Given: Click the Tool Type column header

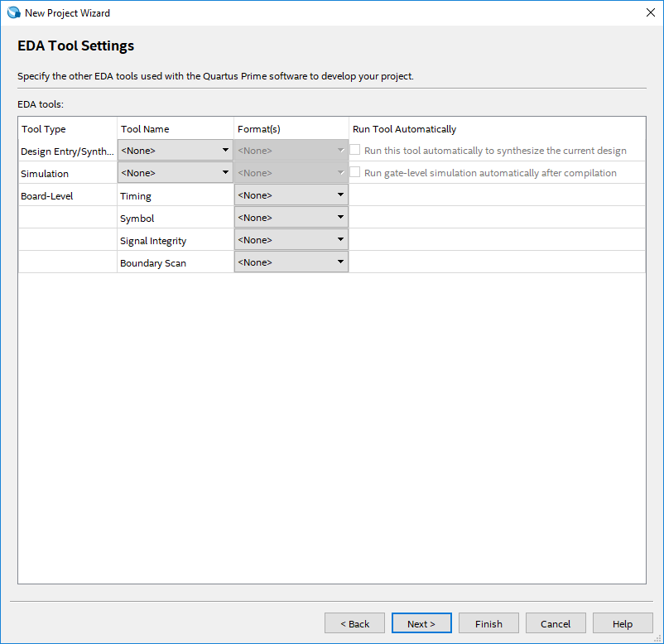Looking at the screenshot, I should 68,128.
